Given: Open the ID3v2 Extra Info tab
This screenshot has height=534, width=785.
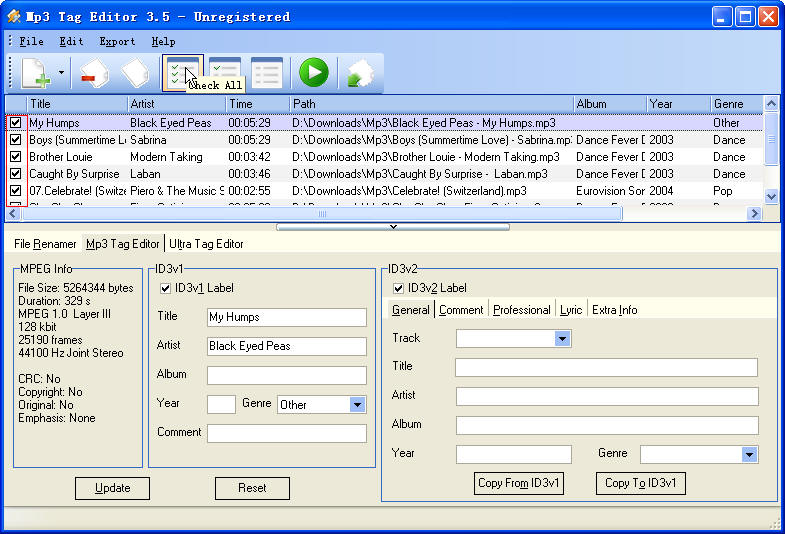Looking at the screenshot, I should (x=614, y=310).
